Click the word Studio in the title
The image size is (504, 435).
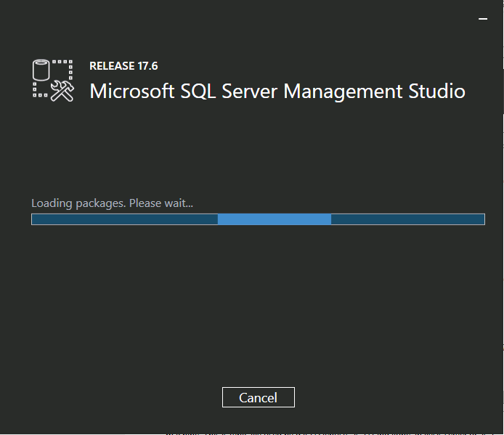point(436,91)
